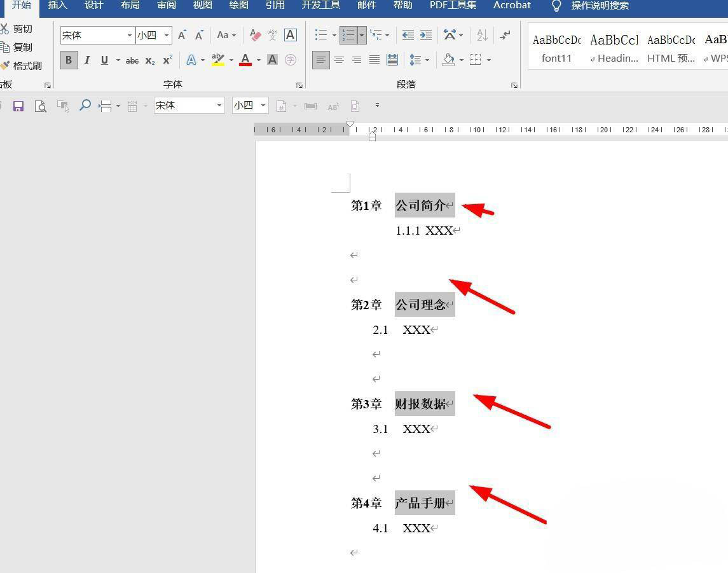Toggle bold formatting
This screenshot has width=728, height=573.
(x=69, y=60)
